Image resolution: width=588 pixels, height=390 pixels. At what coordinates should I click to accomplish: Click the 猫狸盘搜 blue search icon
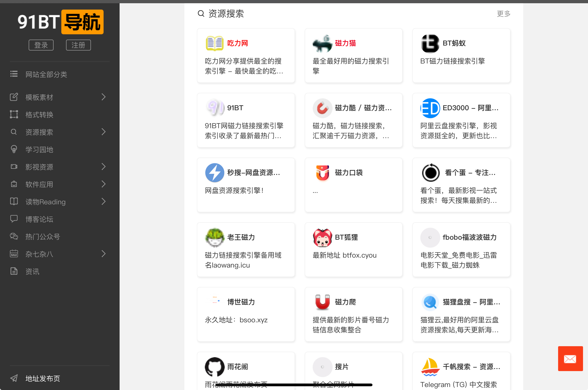(x=430, y=302)
